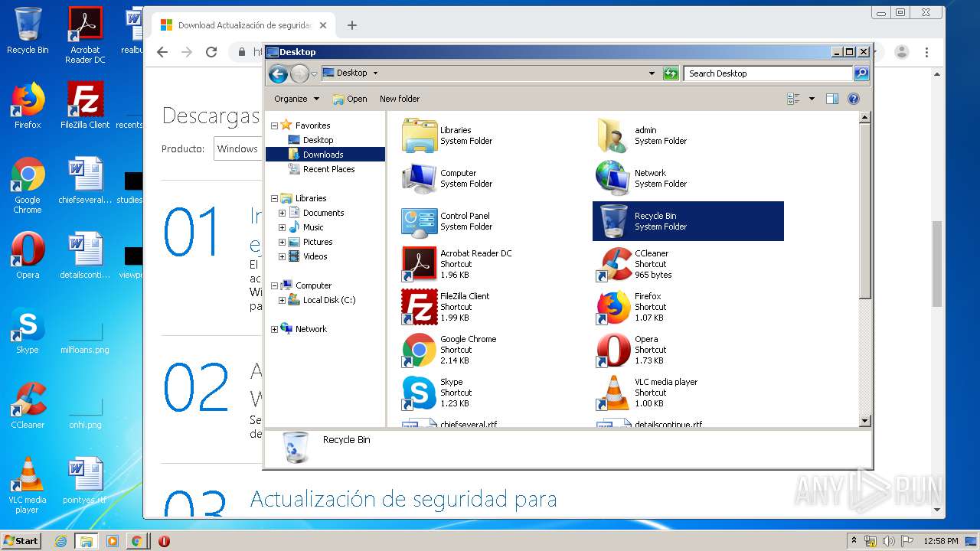Open the Libraries system folder icon
The image size is (980, 551).
pyautogui.click(x=419, y=135)
